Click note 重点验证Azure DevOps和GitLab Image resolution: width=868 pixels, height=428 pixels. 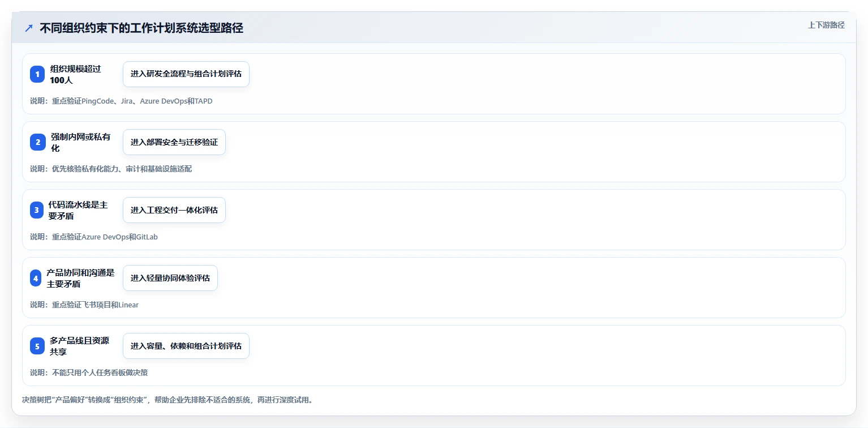click(94, 237)
